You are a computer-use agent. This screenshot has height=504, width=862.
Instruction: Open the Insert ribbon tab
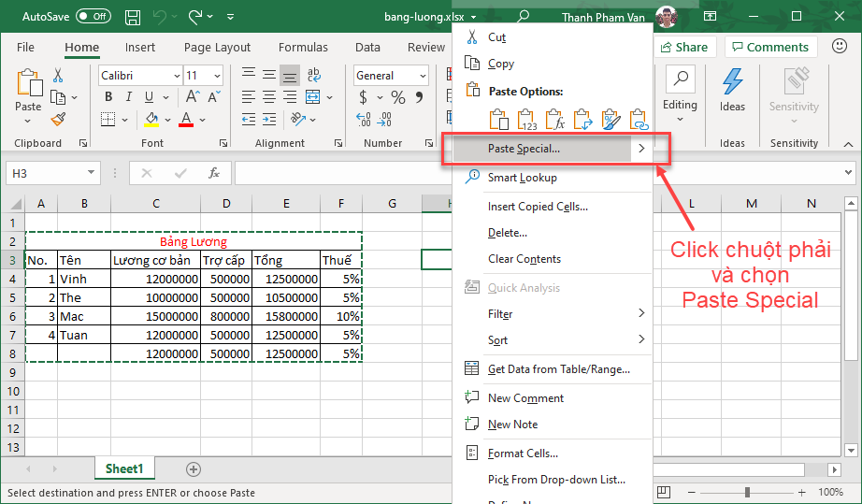pyautogui.click(x=140, y=48)
